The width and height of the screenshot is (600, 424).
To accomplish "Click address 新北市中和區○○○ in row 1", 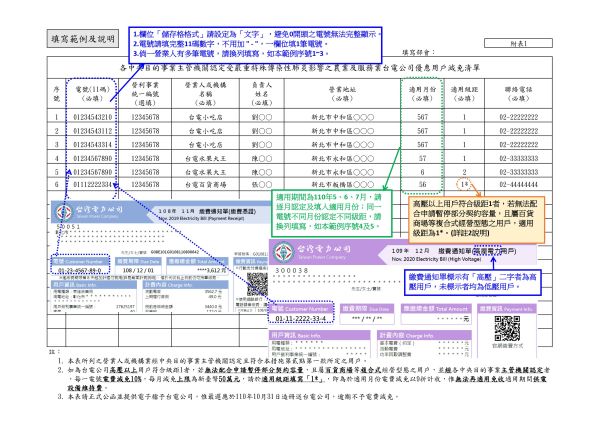I will 342,117.
